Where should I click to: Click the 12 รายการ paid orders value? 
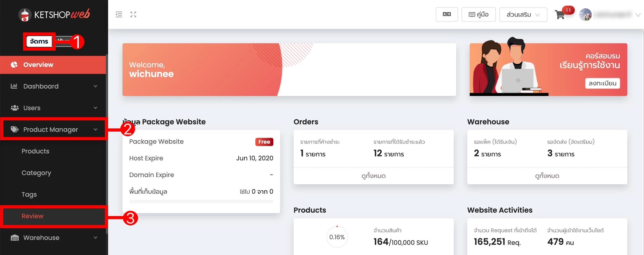389,154
